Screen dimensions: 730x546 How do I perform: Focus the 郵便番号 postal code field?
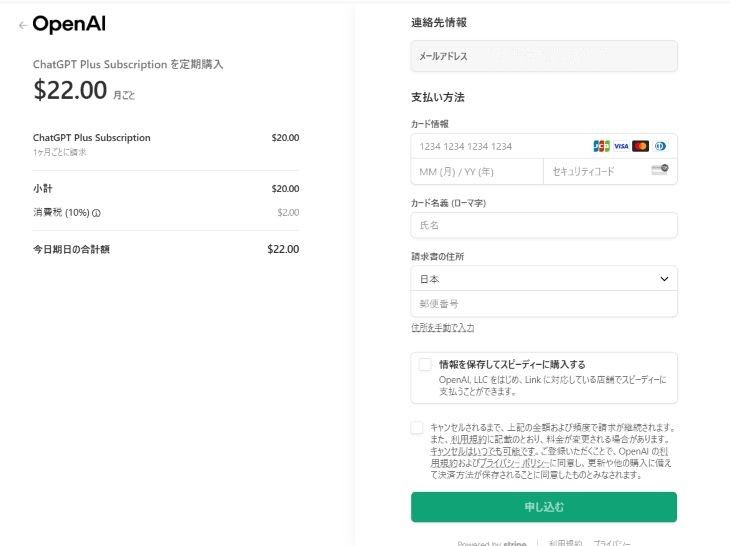coord(544,304)
